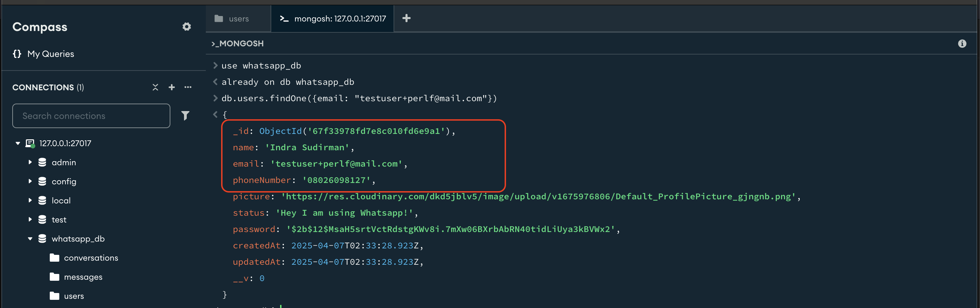
Task: Open My Queries
Action: [x=50, y=53]
